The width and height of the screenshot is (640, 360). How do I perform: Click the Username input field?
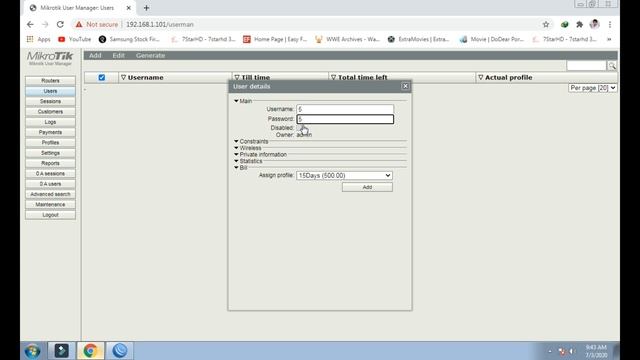point(345,109)
